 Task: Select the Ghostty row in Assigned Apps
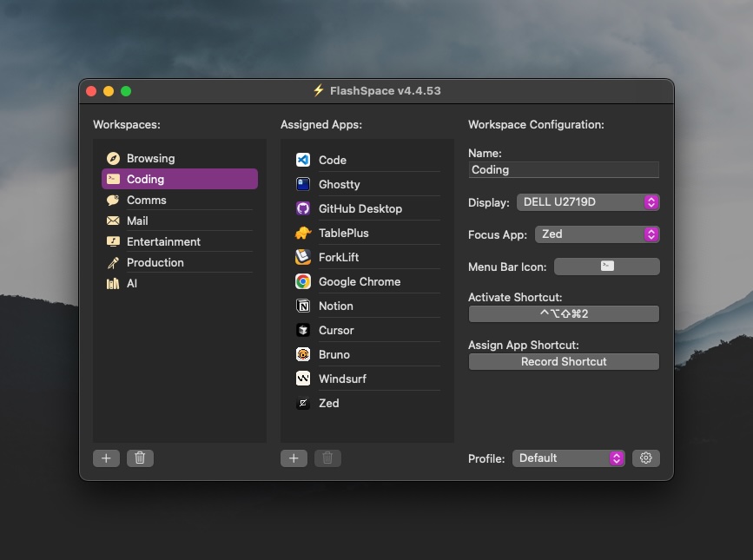coord(367,184)
